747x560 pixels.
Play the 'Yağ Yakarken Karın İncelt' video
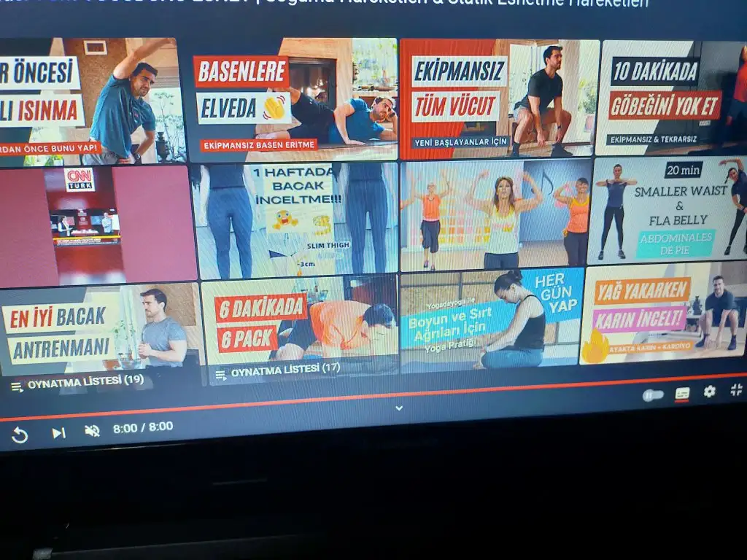click(x=664, y=314)
